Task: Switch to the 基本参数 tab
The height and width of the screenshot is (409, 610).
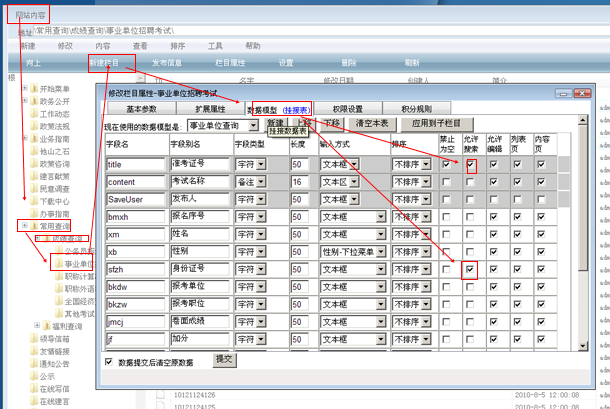Action: (141, 109)
